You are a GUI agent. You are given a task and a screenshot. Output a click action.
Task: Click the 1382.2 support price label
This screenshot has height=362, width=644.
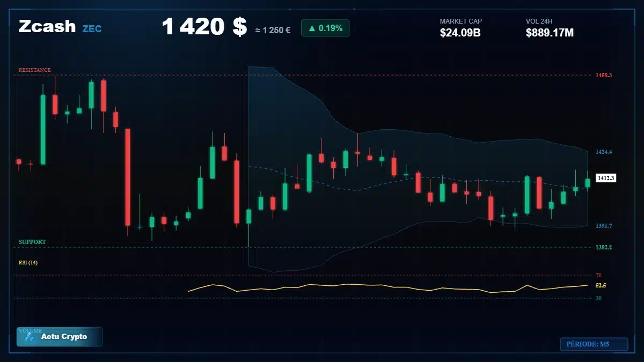click(x=604, y=247)
